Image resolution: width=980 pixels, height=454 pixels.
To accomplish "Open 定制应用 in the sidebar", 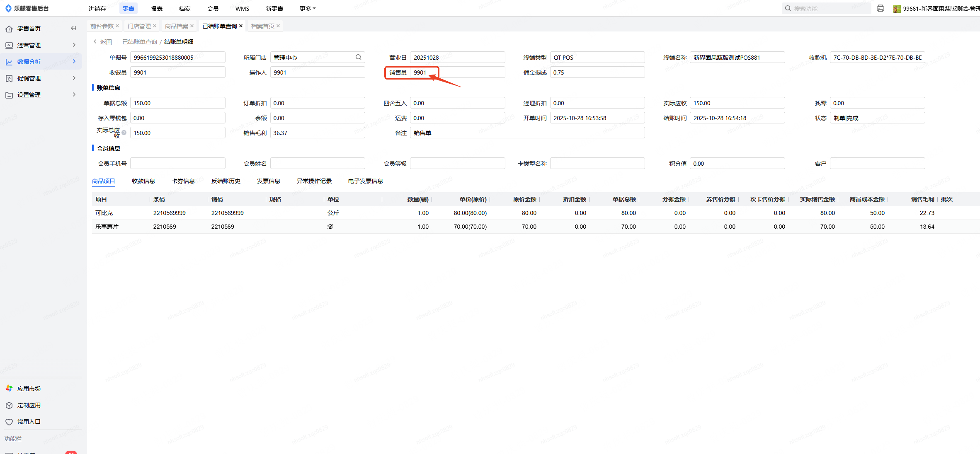I will coord(29,405).
